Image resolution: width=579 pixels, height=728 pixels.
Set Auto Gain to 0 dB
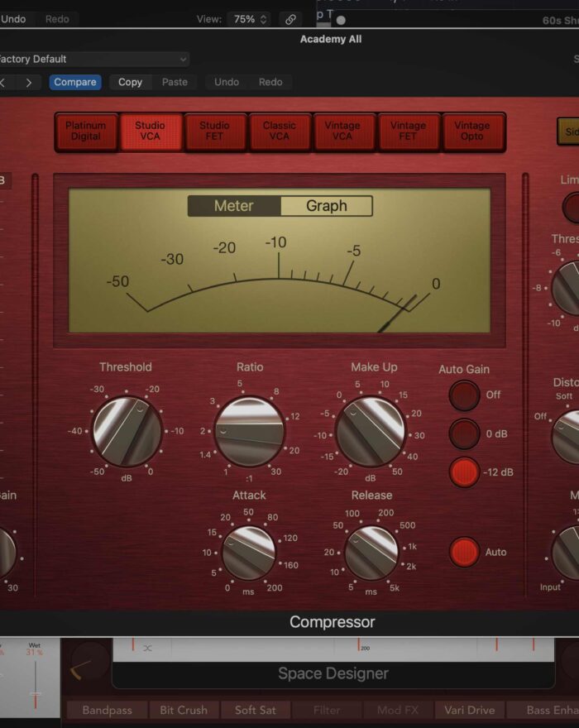point(464,433)
